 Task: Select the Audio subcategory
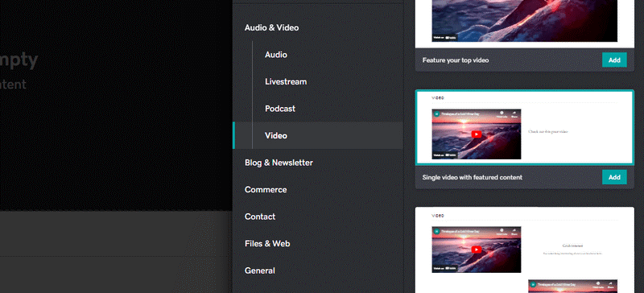pyautogui.click(x=276, y=55)
